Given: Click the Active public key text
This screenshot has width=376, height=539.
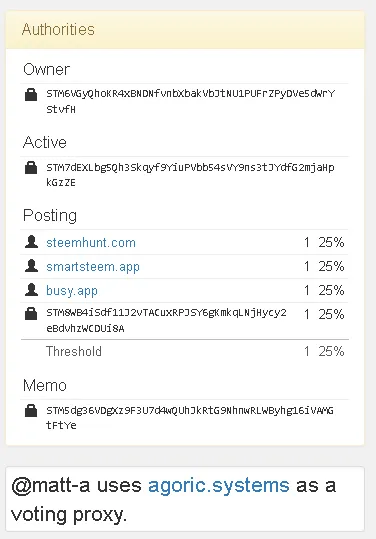Looking at the screenshot, I should coord(190,175).
